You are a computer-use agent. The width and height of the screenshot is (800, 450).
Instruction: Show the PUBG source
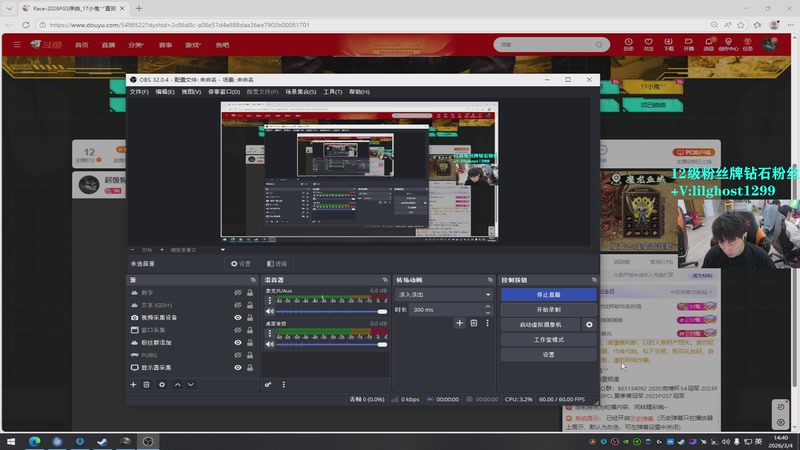pyautogui.click(x=238, y=355)
